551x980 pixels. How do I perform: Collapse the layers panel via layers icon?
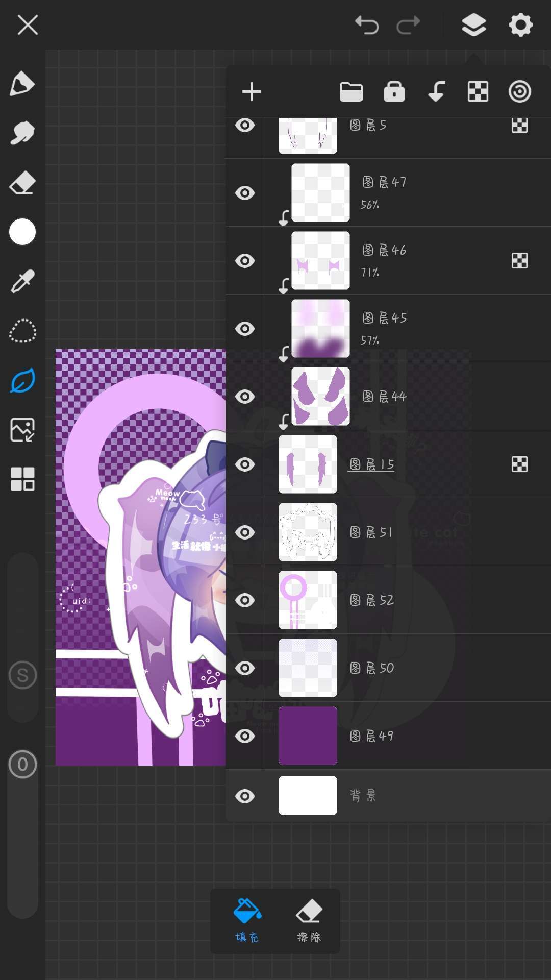coord(473,24)
